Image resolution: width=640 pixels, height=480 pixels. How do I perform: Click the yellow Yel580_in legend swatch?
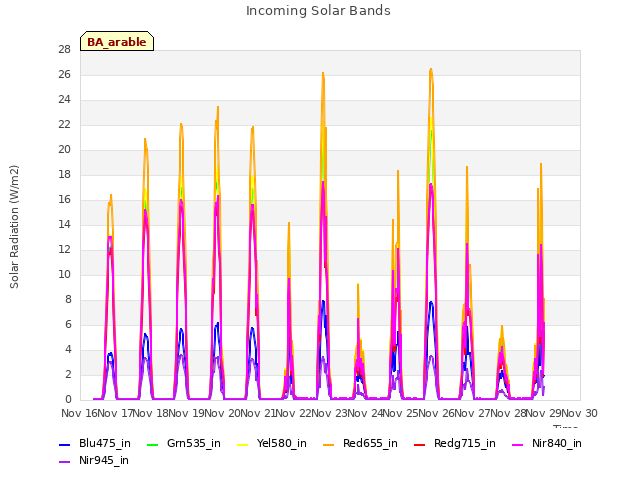tap(242, 444)
